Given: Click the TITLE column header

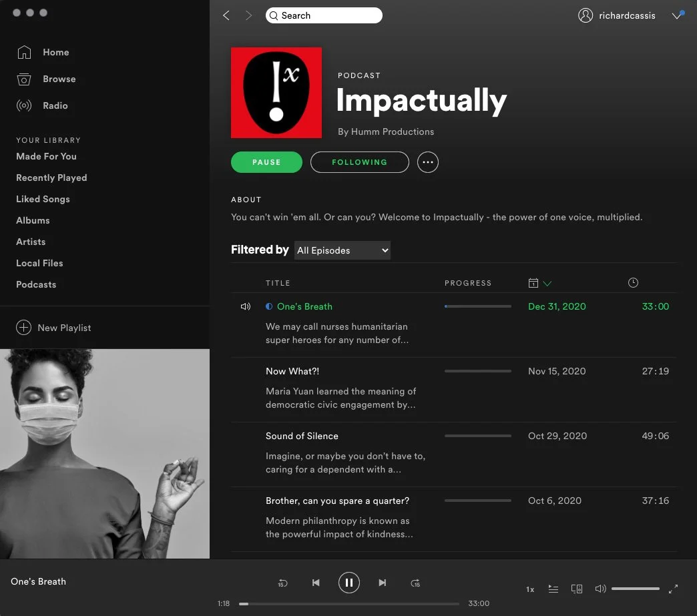Looking at the screenshot, I should coord(278,283).
